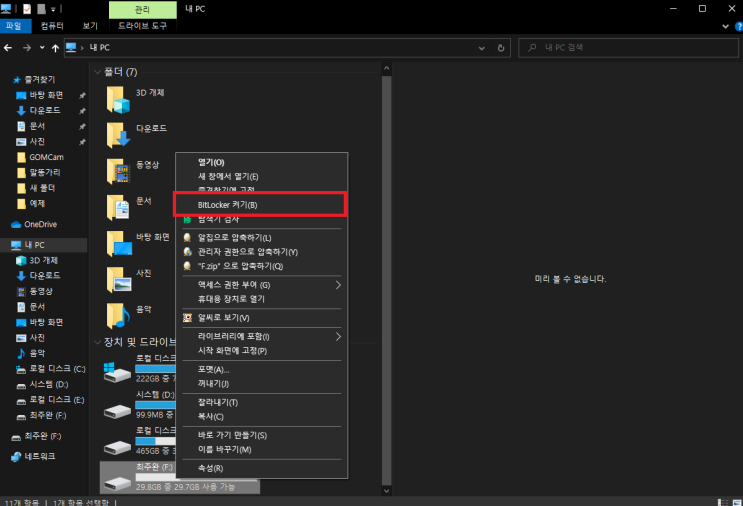Open the 3D 개체 folder icon

click(118, 99)
